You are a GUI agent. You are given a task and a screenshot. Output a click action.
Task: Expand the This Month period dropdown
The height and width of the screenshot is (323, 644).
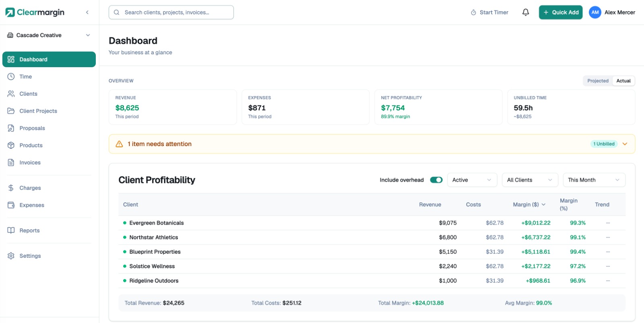click(594, 180)
